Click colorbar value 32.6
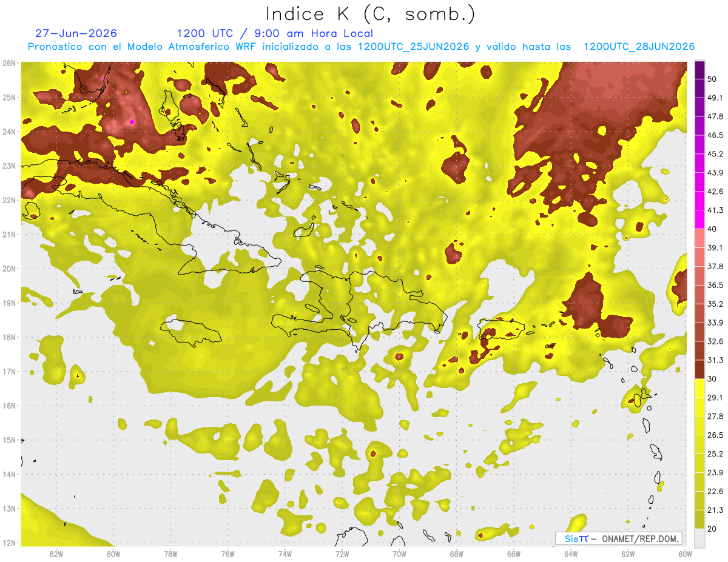The height and width of the screenshot is (562, 728). 715,341
